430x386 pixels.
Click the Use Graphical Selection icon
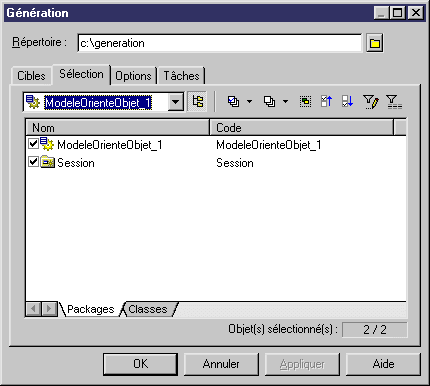coord(305,101)
